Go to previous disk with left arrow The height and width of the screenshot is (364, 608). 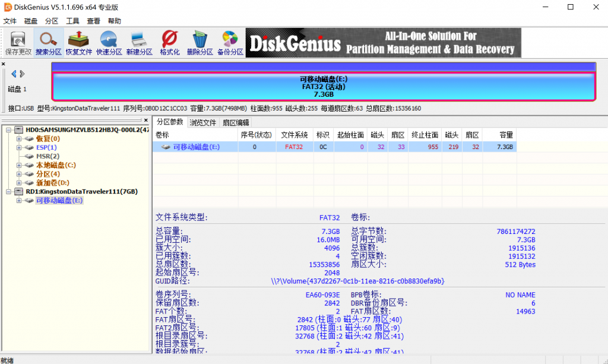click(14, 74)
